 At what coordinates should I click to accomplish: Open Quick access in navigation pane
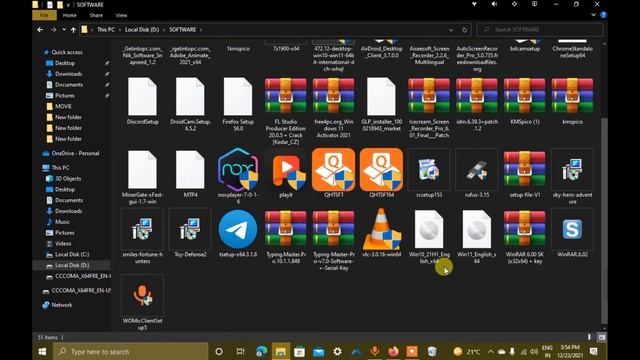67,52
